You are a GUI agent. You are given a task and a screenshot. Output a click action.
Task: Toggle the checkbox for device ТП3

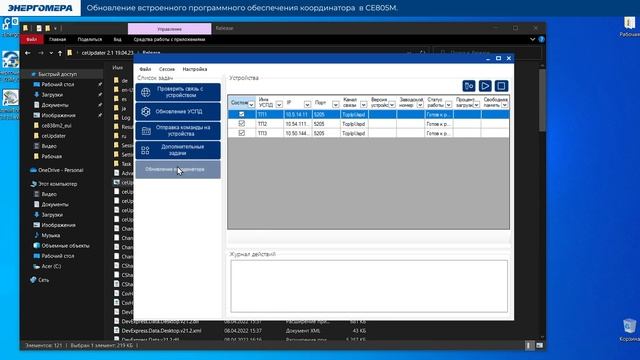click(x=242, y=133)
